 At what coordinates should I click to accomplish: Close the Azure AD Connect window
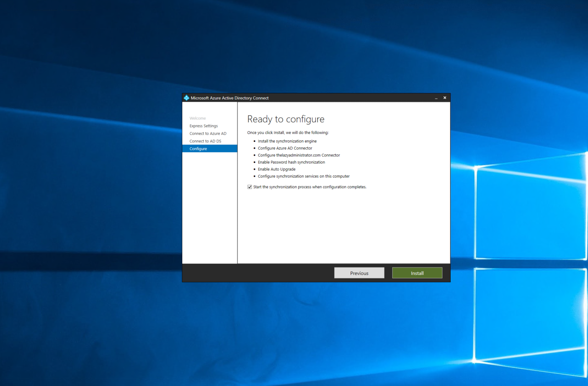pos(445,98)
